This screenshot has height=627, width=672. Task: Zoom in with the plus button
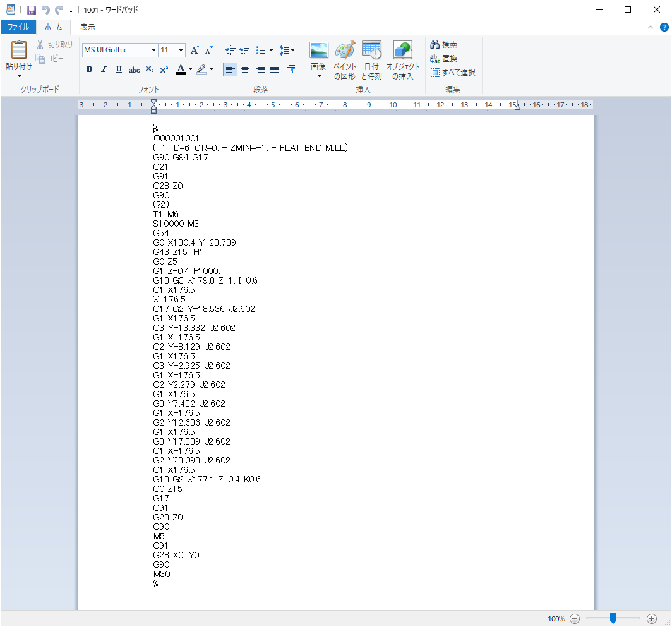click(651, 618)
